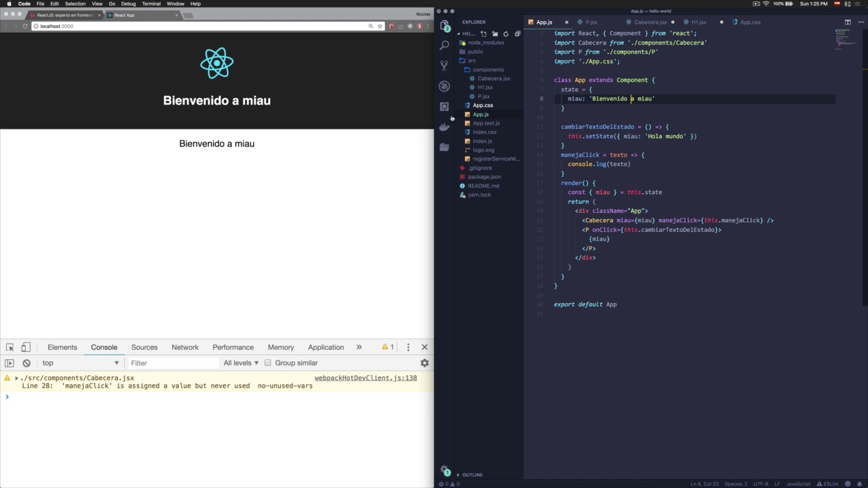Select element inspector icon in DevTools
The image size is (868, 488).
click(10, 347)
